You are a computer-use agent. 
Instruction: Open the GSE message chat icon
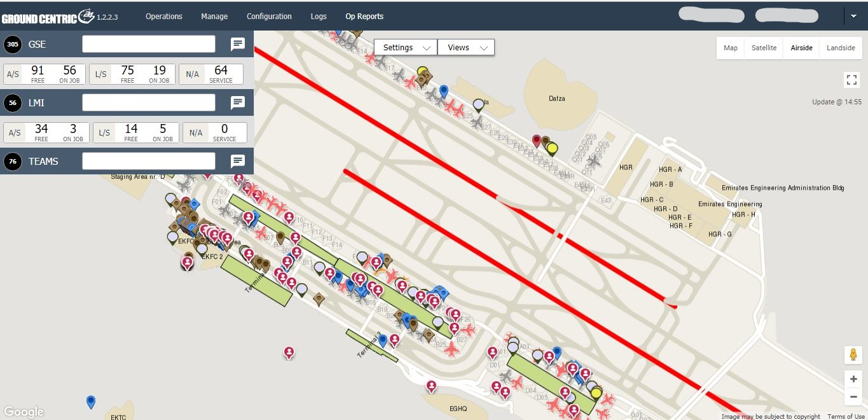[238, 44]
